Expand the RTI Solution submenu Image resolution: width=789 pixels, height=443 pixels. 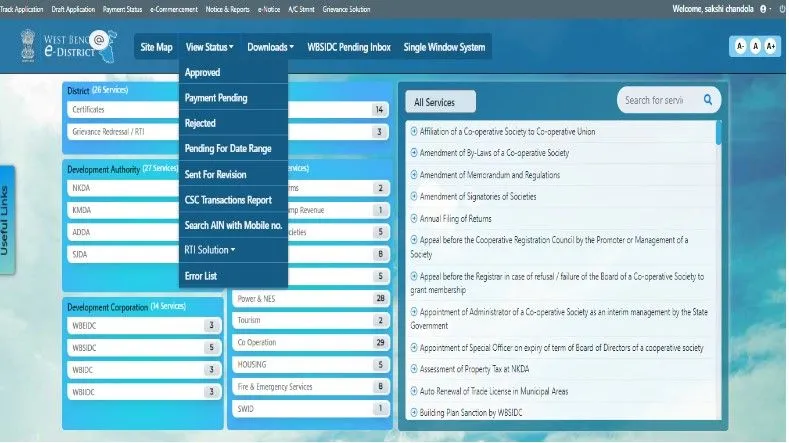coord(210,249)
